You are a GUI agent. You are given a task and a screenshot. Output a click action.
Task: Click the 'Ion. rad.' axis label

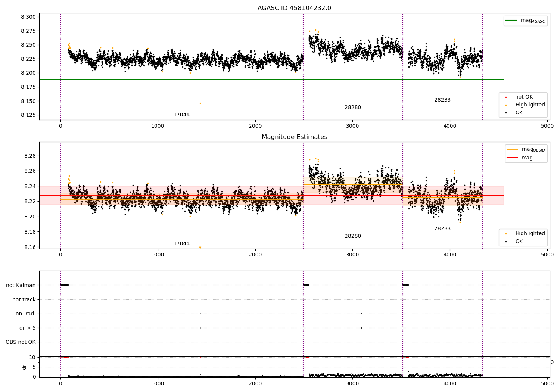point(25,314)
